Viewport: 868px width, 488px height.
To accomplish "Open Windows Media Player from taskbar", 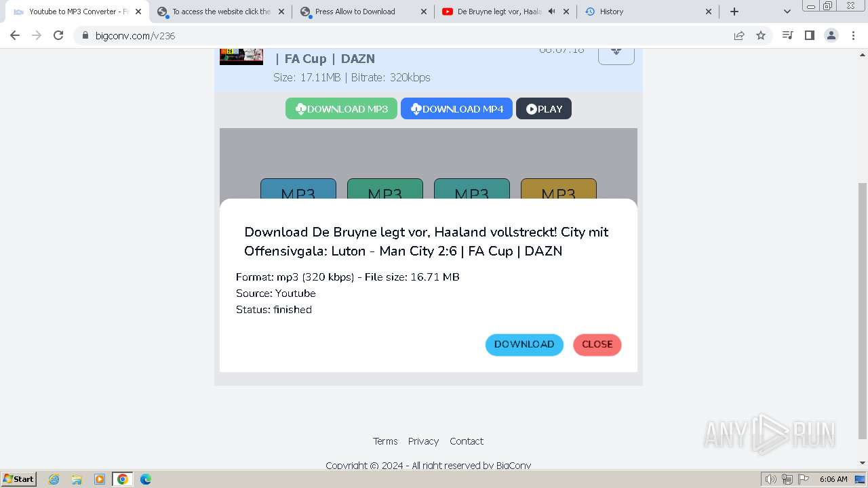I will 100,479.
